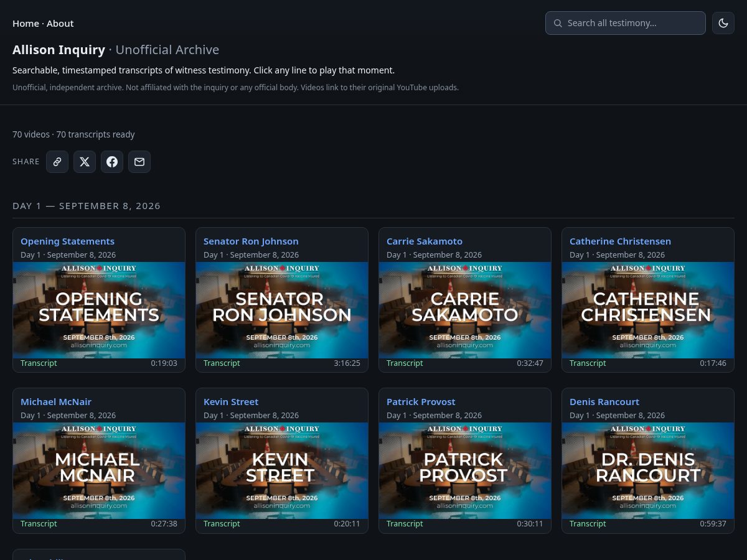Click the Carrie Sakamoto video thumbnail
Viewport: 747px width, 560px height.
click(x=465, y=310)
